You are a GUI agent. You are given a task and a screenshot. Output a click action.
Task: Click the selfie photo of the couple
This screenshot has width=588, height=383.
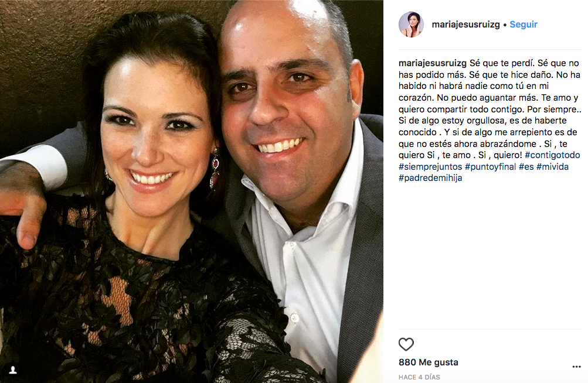tap(192, 191)
